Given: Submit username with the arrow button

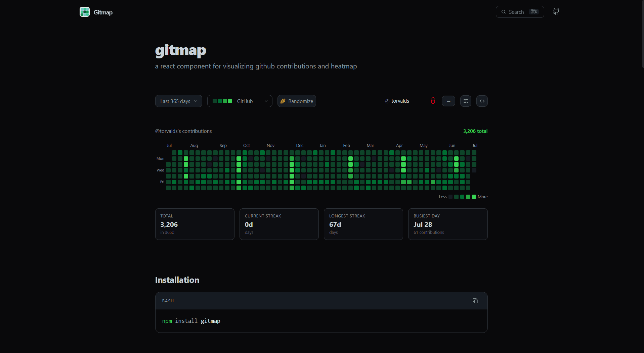Looking at the screenshot, I should (448, 101).
